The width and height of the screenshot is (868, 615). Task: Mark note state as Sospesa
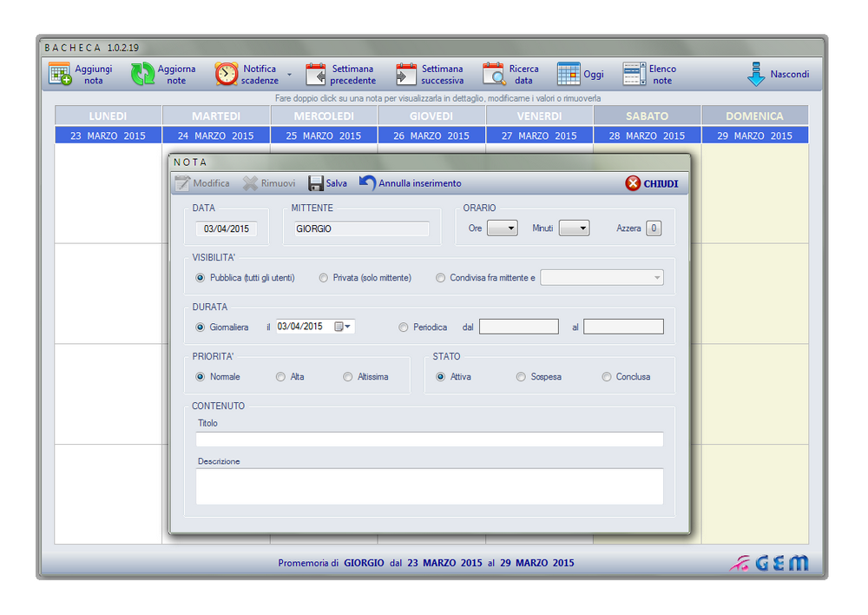[521, 377]
